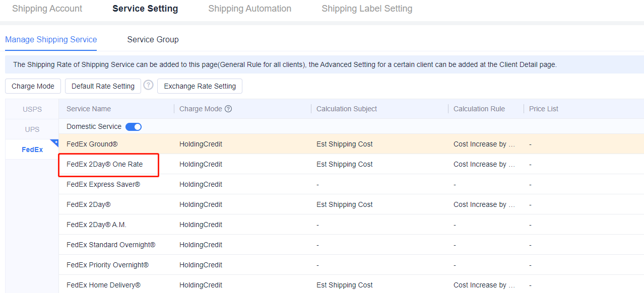Open the Shipping Account tab

[47, 9]
